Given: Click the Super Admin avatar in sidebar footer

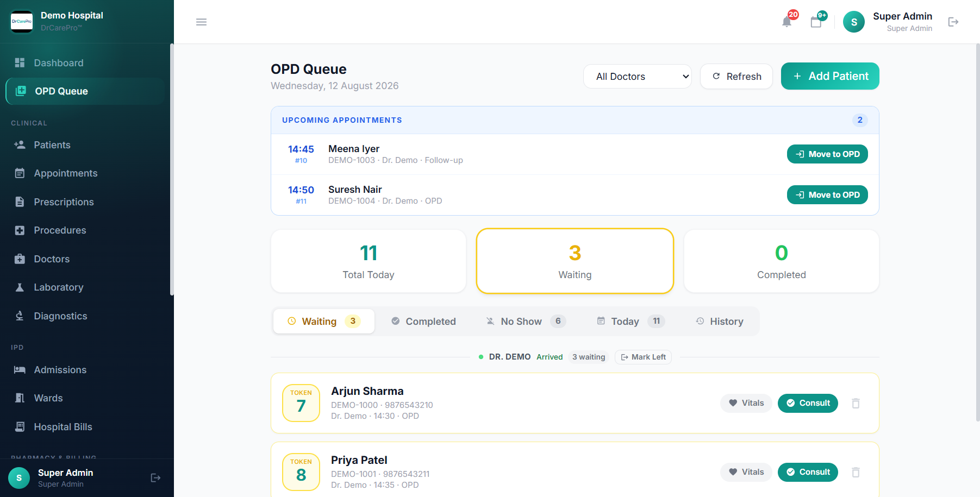Looking at the screenshot, I should (x=19, y=478).
